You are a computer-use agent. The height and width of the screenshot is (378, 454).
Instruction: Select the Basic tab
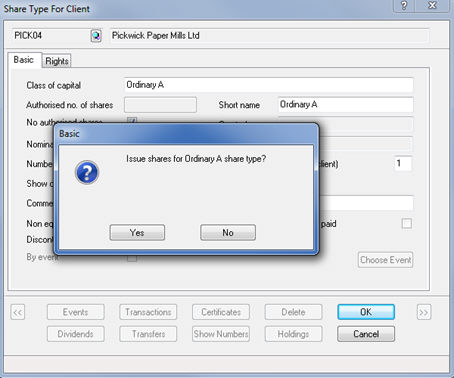[x=24, y=60]
